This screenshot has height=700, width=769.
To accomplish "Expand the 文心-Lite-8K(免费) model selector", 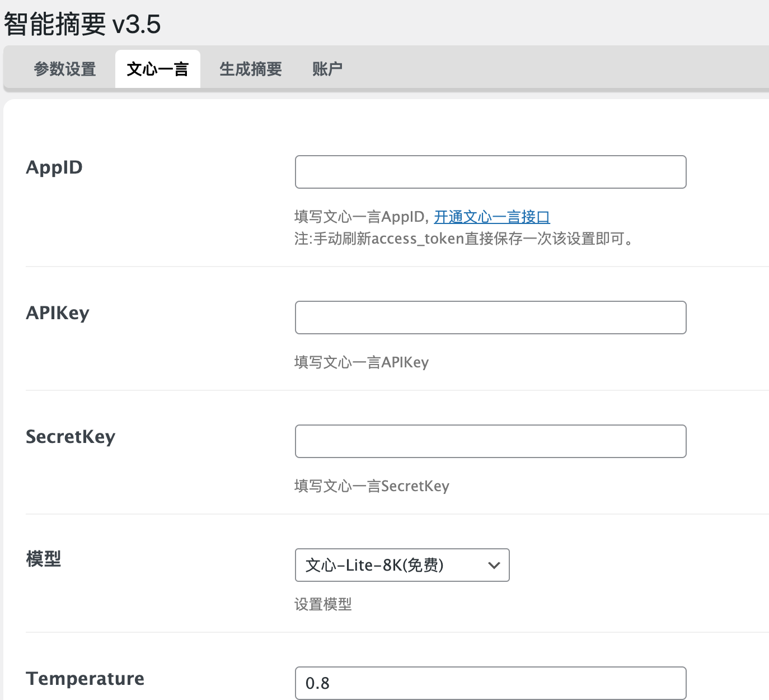I will [x=402, y=565].
